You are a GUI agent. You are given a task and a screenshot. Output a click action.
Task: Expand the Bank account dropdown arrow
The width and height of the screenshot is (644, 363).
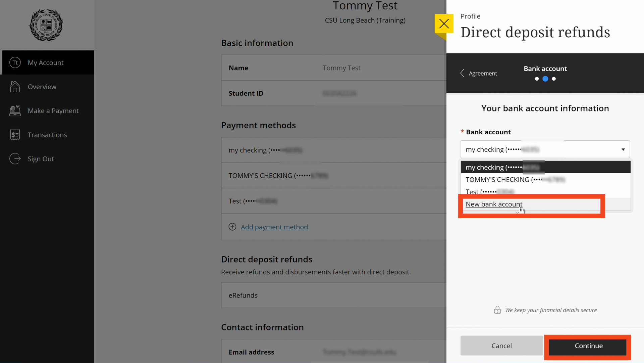pos(623,149)
